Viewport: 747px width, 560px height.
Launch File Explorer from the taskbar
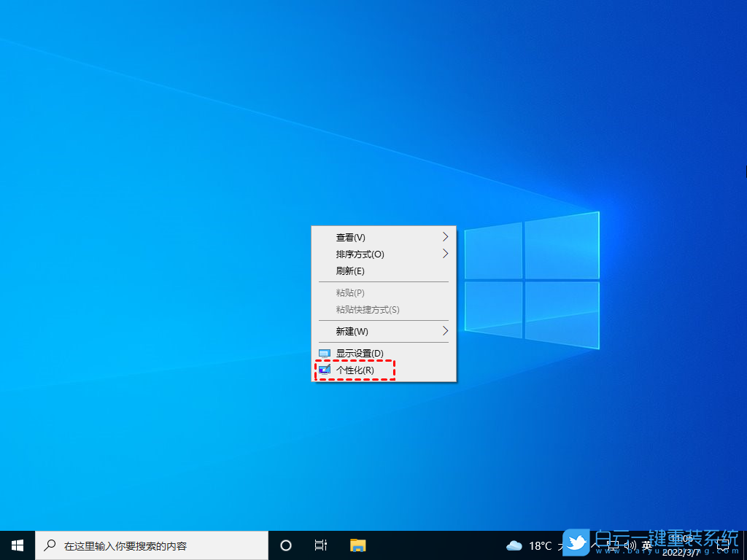click(357, 545)
